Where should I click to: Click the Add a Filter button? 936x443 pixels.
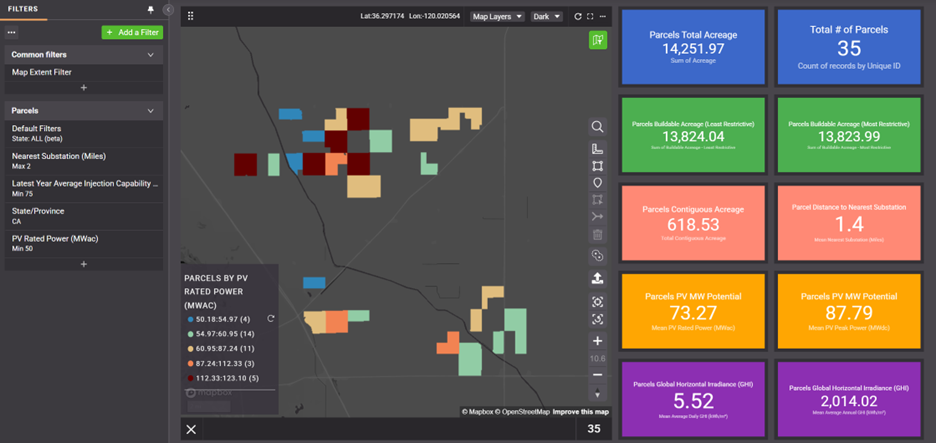pyautogui.click(x=132, y=33)
